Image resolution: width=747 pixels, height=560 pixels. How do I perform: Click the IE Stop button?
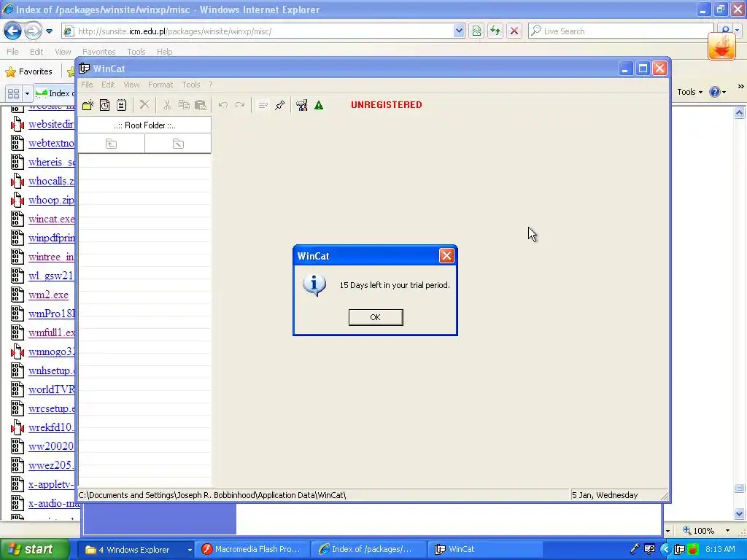click(x=514, y=31)
